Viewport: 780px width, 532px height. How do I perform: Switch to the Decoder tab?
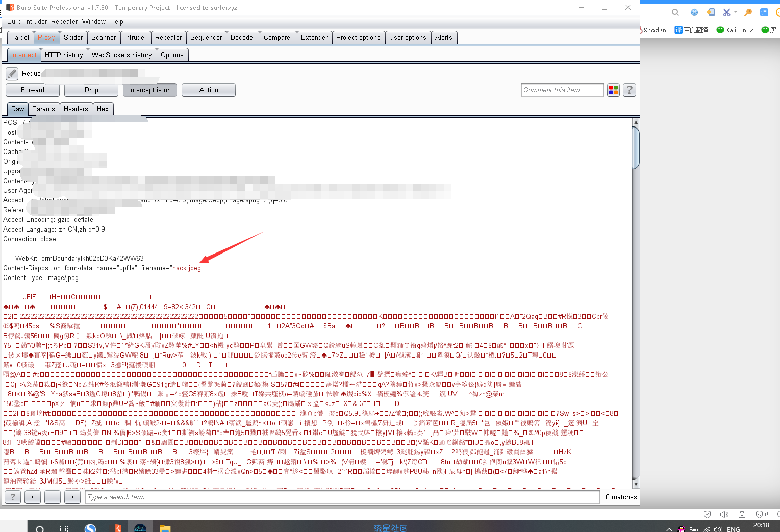tap(243, 37)
